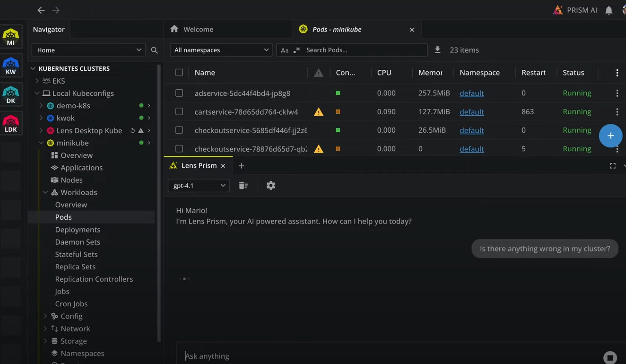Select the checkoutservice-5685df446f checkbox
The height and width of the screenshot is (364, 626).
(x=179, y=130)
